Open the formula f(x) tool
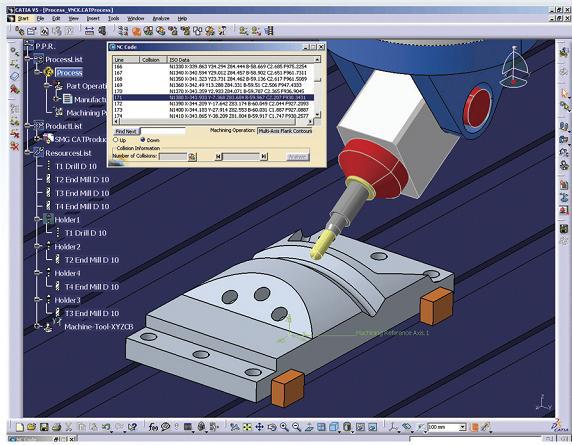Viewport: 572px width, 445px height. point(153,427)
